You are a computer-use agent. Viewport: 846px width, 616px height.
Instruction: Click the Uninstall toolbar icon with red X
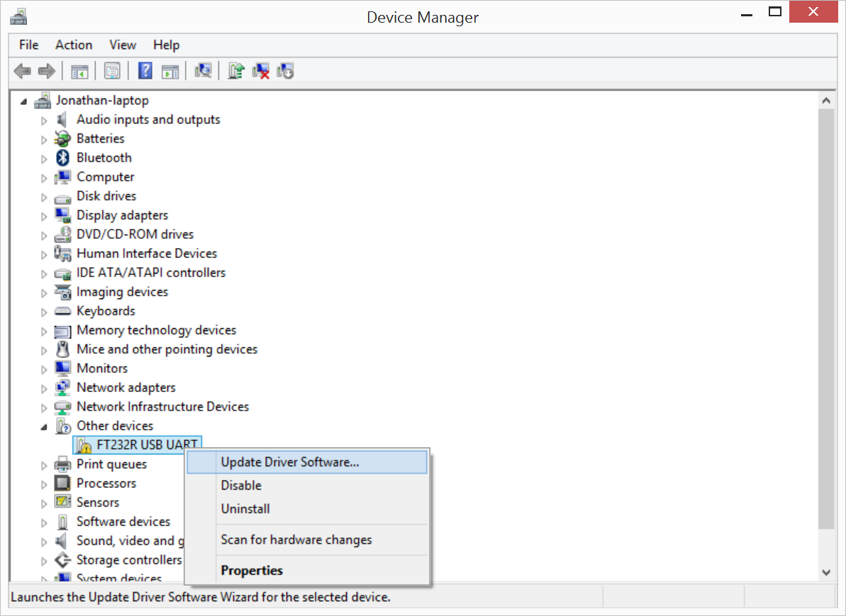260,71
